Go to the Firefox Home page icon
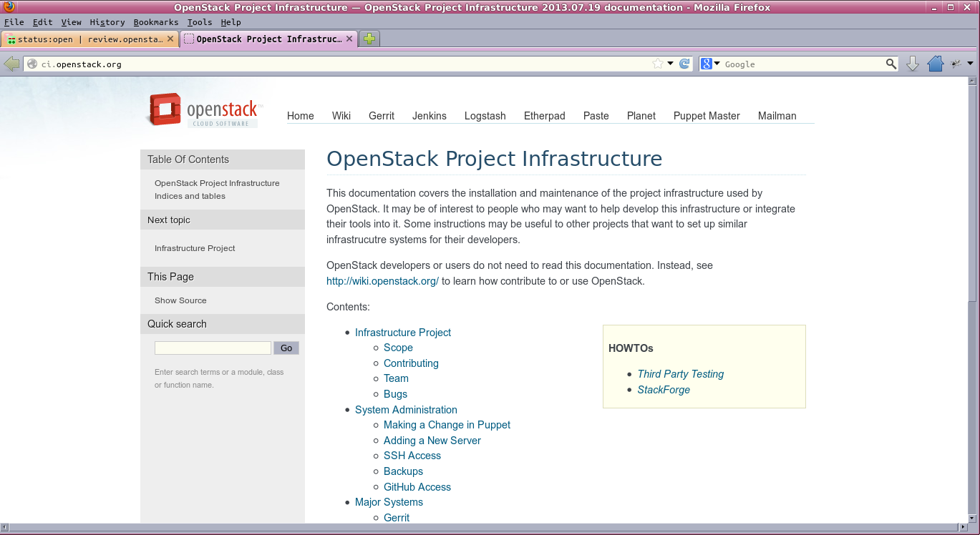This screenshot has height=535, width=980. [x=935, y=64]
